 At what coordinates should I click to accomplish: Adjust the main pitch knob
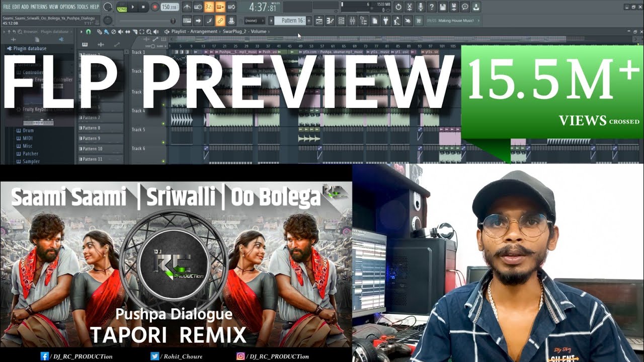(x=108, y=21)
